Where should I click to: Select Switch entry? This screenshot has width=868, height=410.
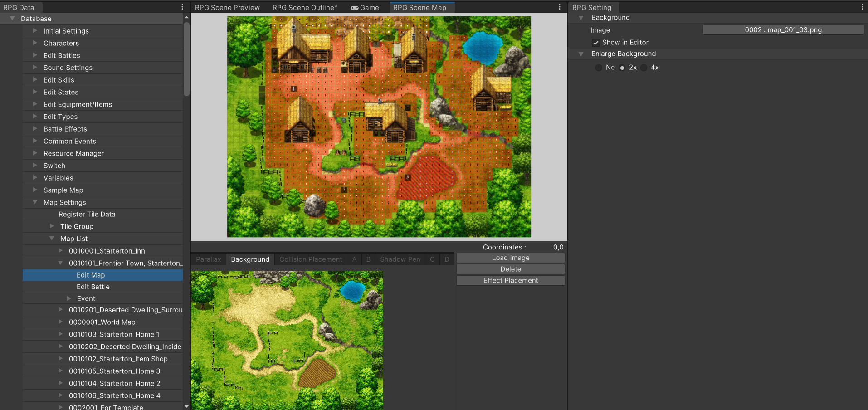(102, 166)
